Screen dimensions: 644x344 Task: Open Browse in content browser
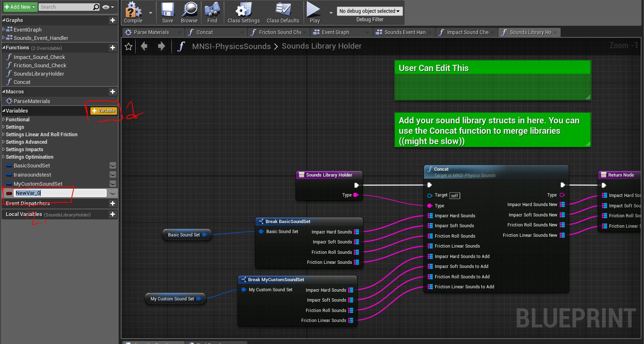click(189, 12)
